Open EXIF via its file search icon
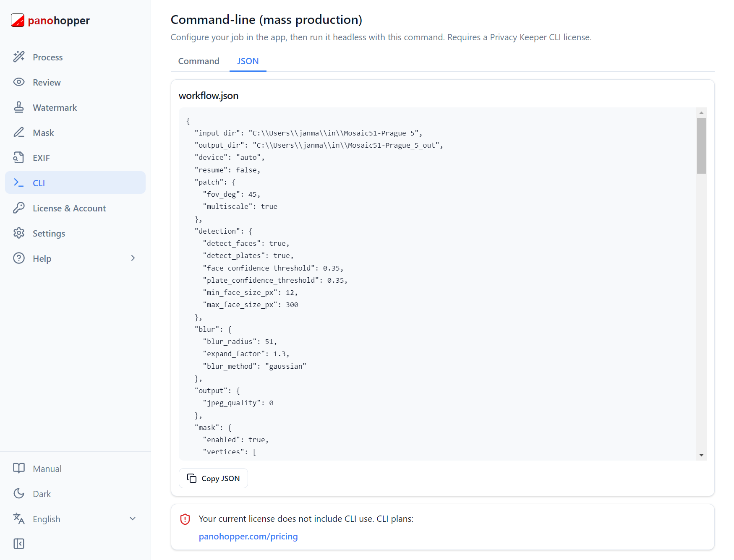The height and width of the screenshot is (560, 734). [19, 157]
